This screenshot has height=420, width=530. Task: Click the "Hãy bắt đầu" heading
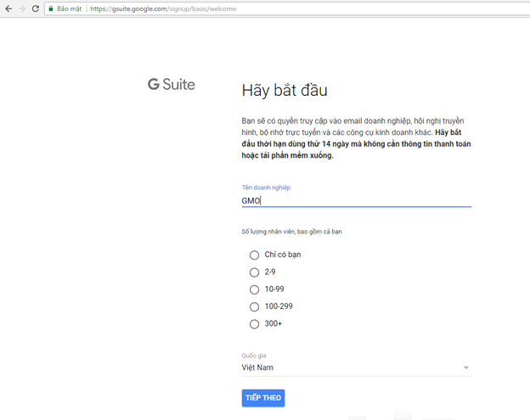284,91
